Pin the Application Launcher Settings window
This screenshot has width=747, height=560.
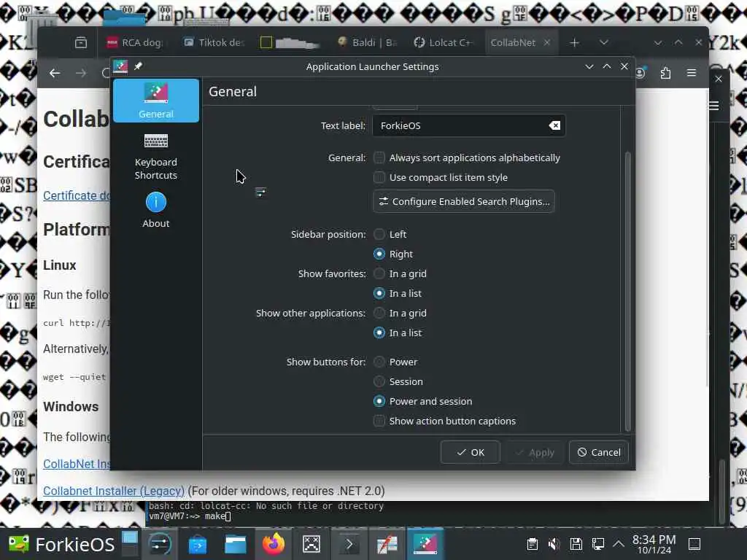pyautogui.click(x=138, y=66)
